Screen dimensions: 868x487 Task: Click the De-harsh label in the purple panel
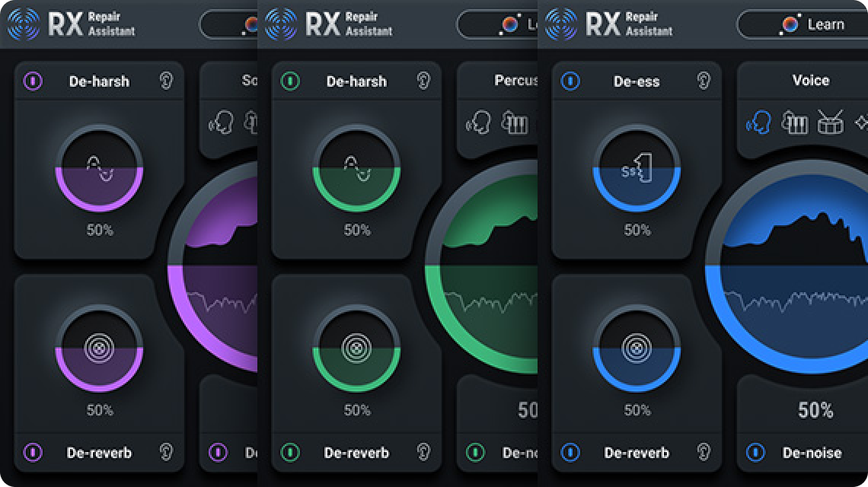(x=99, y=81)
